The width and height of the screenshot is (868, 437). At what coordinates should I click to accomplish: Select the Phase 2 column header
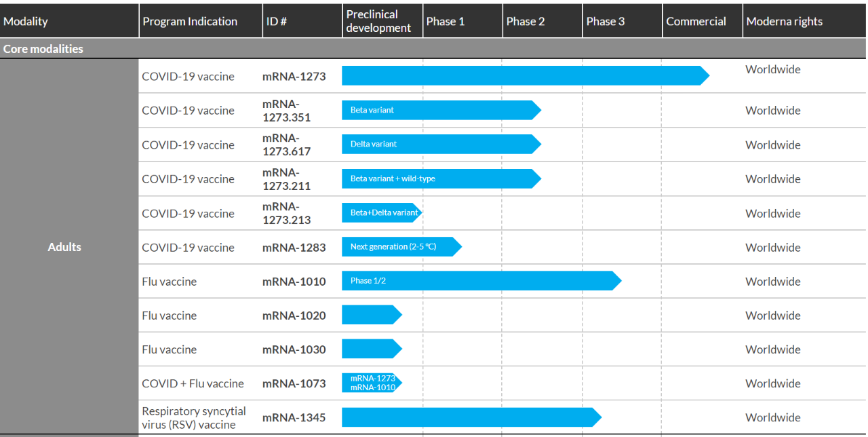[542, 21]
